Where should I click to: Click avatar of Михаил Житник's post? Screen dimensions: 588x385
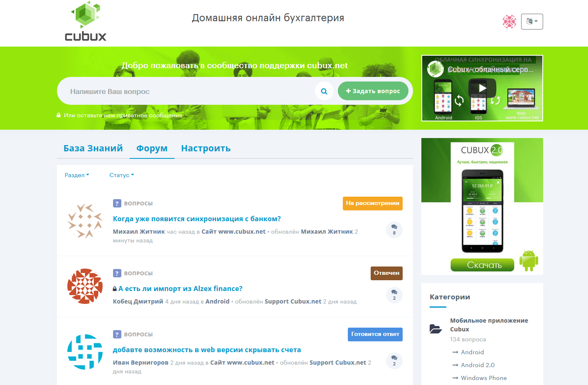coord(85,221)
